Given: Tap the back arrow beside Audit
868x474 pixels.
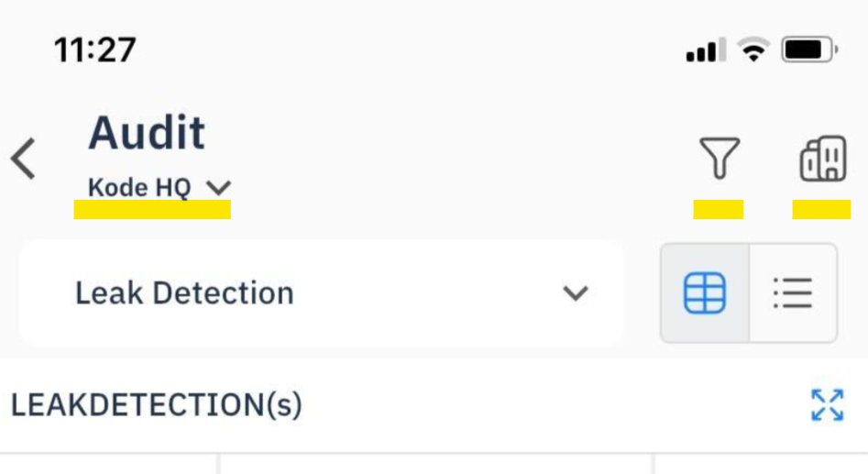Looking at the screenshot, I should click(x=24, y=160).
